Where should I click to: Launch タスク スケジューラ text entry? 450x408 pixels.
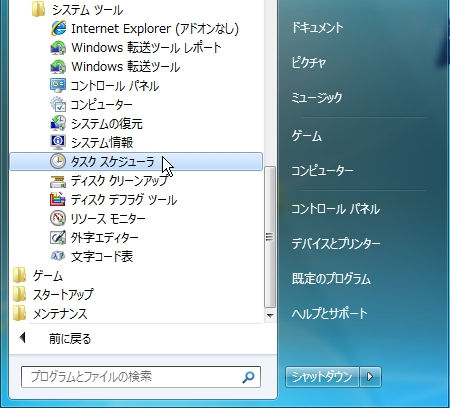(x=113, y=162)
